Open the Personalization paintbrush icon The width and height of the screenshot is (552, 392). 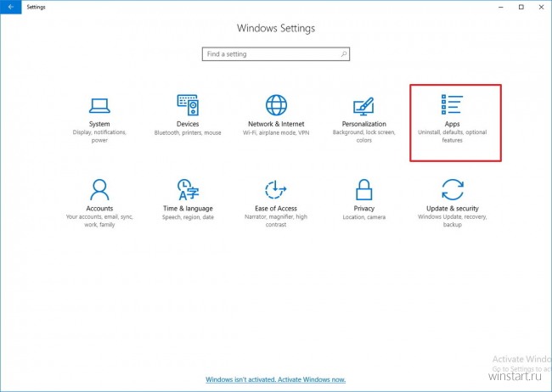[363, 106]
